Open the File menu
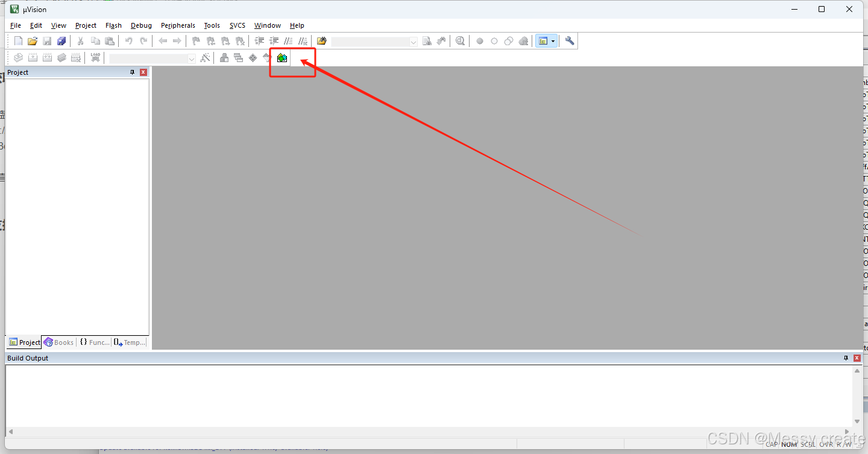Viewport: 868px width, 454px height. pos(16,25)
